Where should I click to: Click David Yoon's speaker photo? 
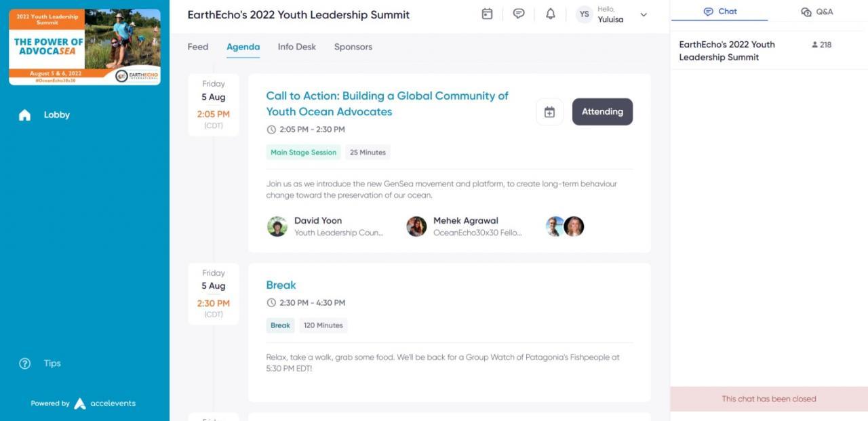point(277,226)
